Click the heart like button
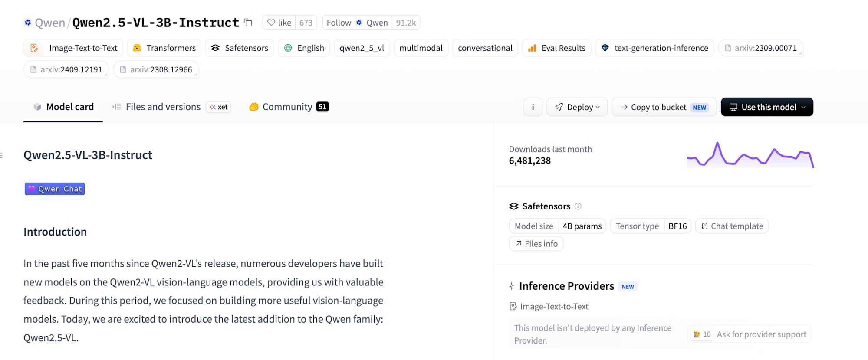This screenshot has height=360, width=868. coord(279,23)
